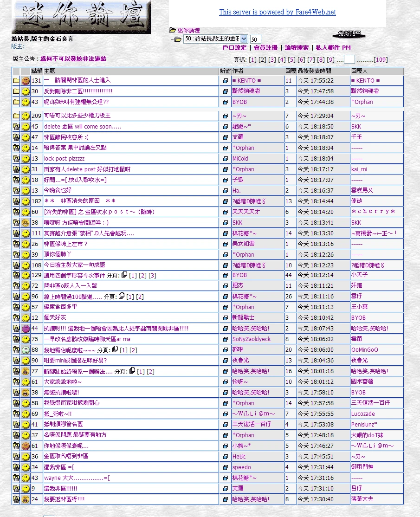Open thread 'lock post plzzzzz'
The height and width of the screenshot is (517, 420).
pyautogui.click(x=65, y=159)
